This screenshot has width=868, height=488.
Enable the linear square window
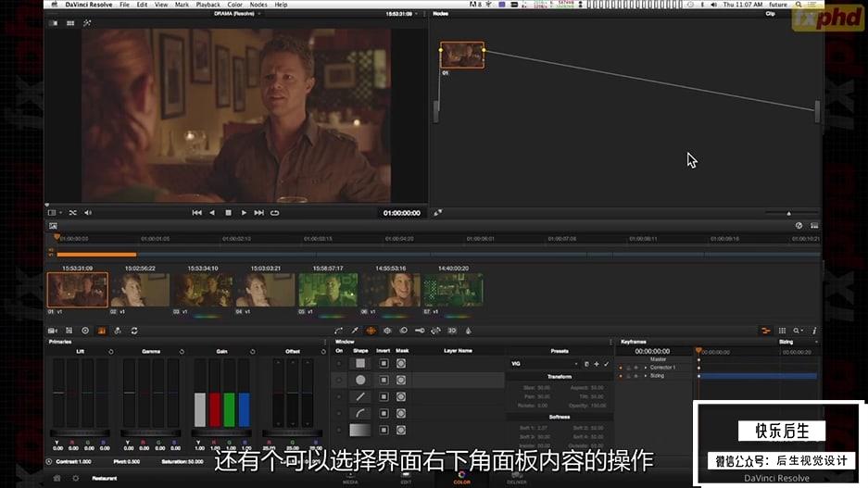coord(359,364)
